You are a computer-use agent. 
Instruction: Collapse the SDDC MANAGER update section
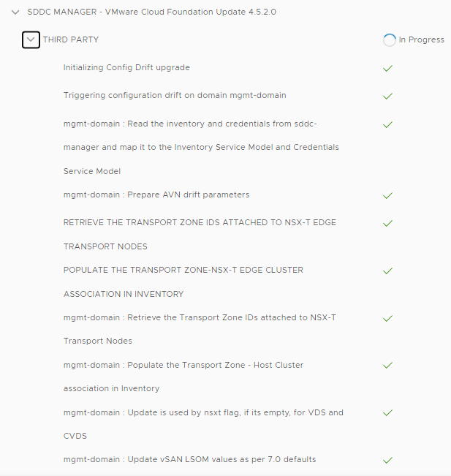[15, 12]
